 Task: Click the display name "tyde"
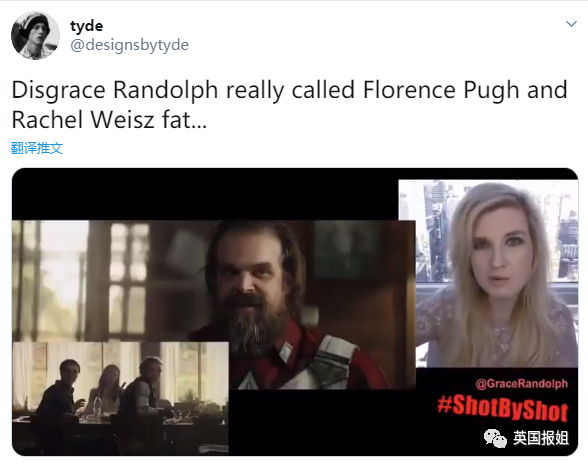(86, 26)
